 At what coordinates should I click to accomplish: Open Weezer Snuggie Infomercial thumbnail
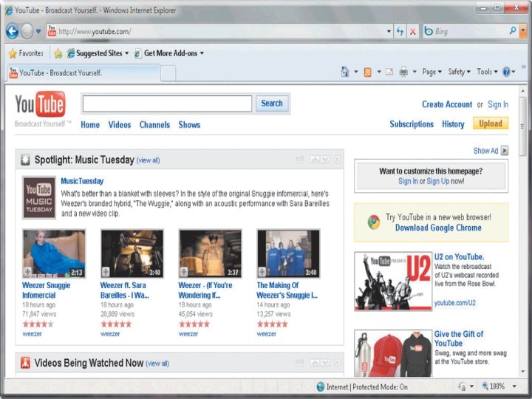(54, 253)
